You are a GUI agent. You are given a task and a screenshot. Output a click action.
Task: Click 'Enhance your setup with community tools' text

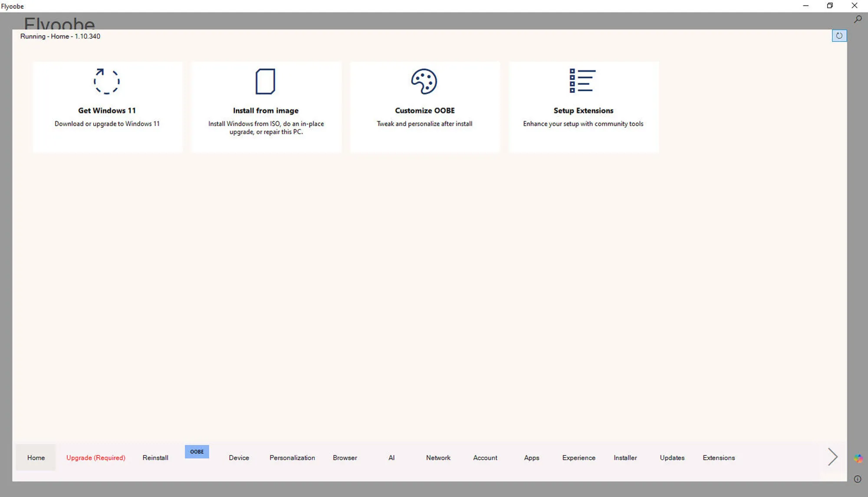(x=583, y=124)
